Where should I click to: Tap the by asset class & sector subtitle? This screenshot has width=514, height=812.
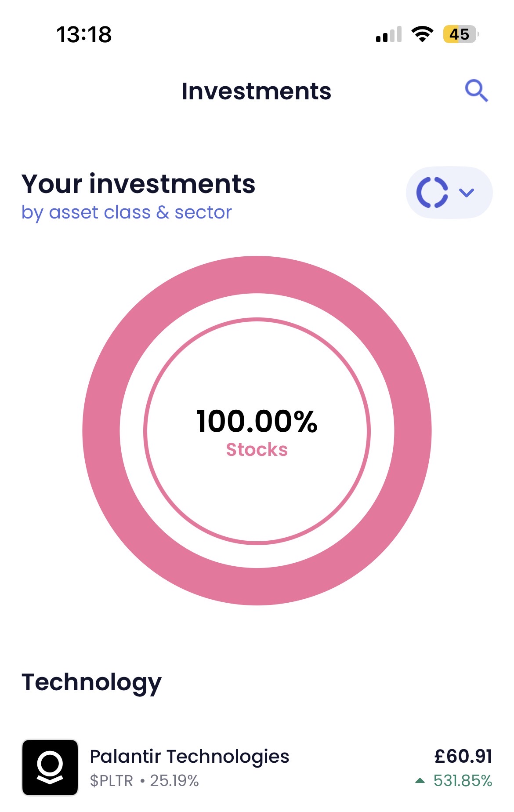127,213
